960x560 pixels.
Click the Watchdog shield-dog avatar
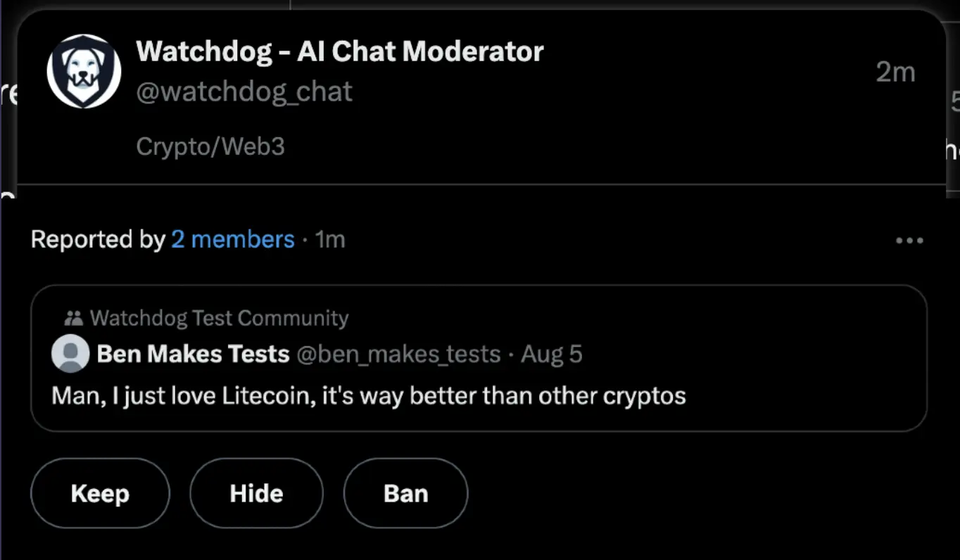coord(84,71)
